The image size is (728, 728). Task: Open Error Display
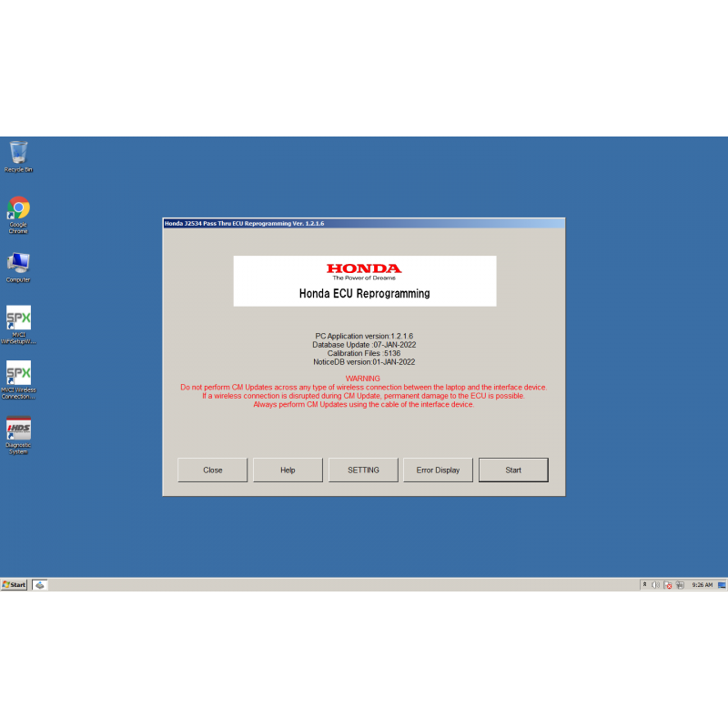pos(438,470)
